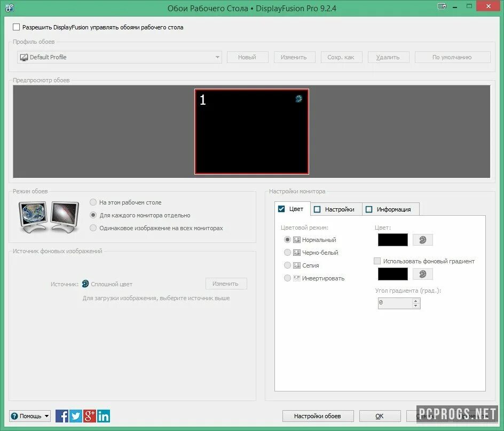The height and width of the screenshot is (431, 504).
Task: Click the Сепия mode picture icon
Action: tap(297, 265)
